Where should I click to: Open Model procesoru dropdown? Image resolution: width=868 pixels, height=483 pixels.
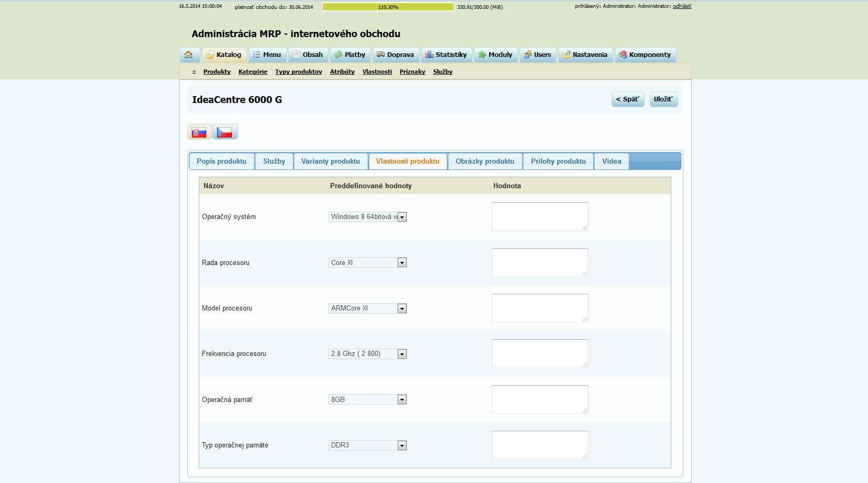367,308
